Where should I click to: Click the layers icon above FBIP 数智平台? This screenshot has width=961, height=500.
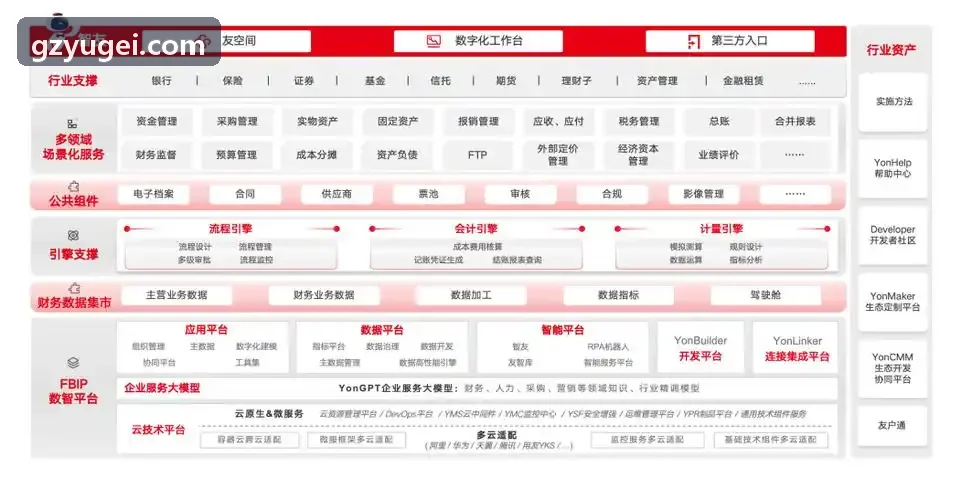(x=73, y=363)
